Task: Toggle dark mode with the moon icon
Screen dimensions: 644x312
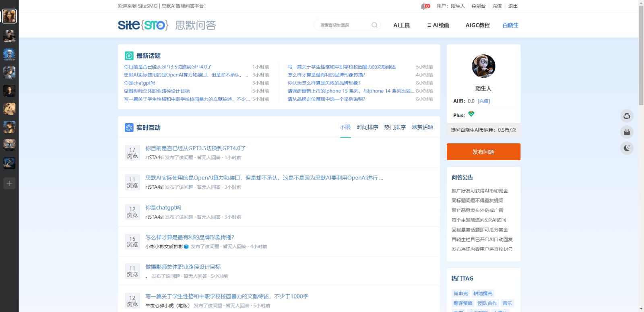Action: tap(627, 148)
